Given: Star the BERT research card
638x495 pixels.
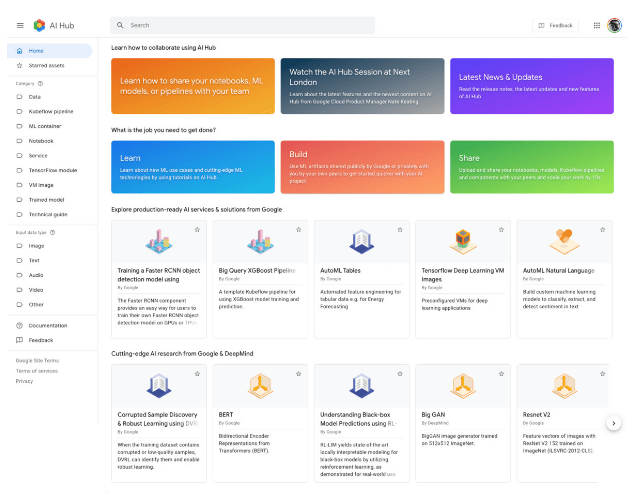Looking at the screenshot, I should (298, 373).
